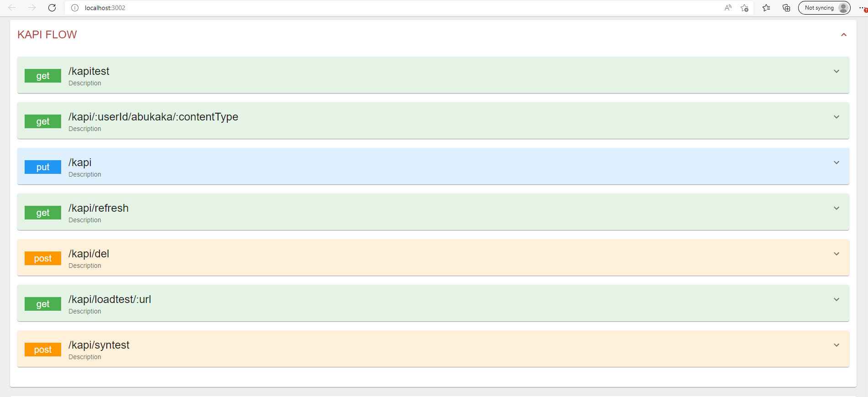
Task: Click the site information icon
Action: click(x=75, y=8)
